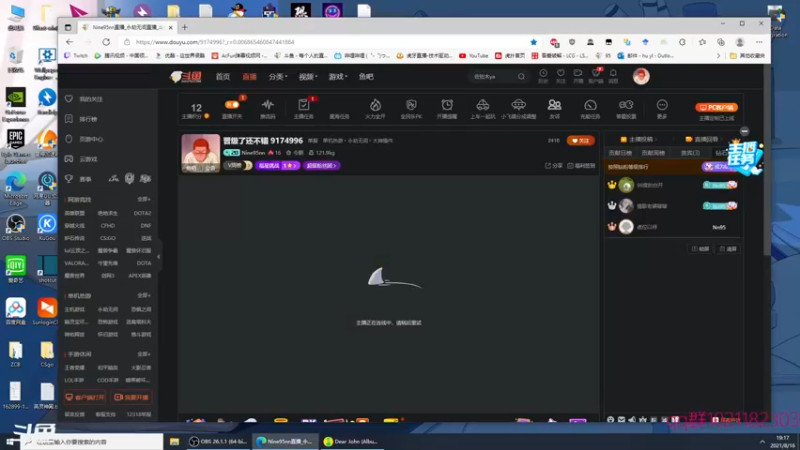Click the red client open button in sidebar
Viewport: 800px width, 450px height.
point(85,397)
